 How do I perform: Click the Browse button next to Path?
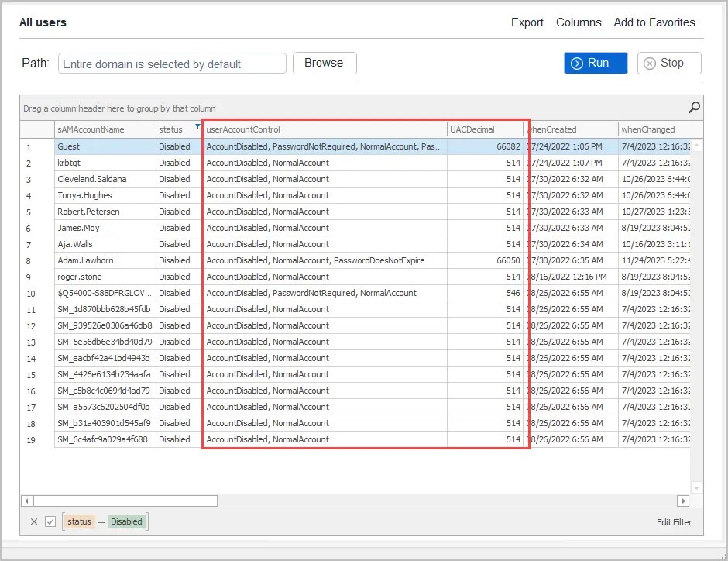(x=325, y=63)
